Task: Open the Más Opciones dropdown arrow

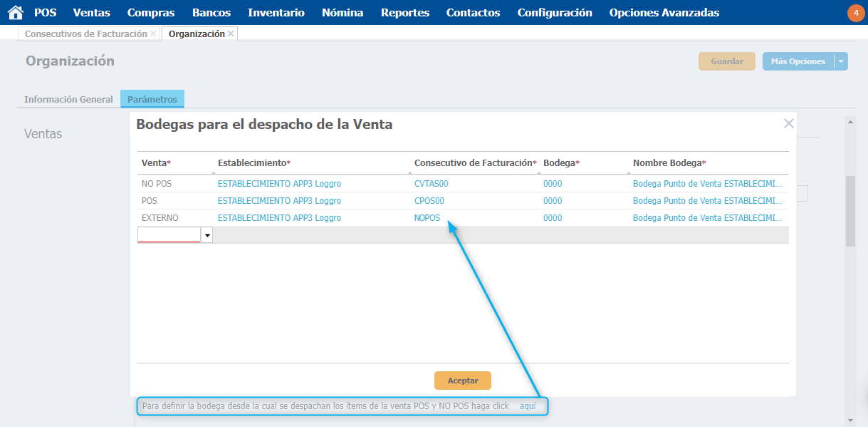Action: pyautogui.click(x=841, y=61)
